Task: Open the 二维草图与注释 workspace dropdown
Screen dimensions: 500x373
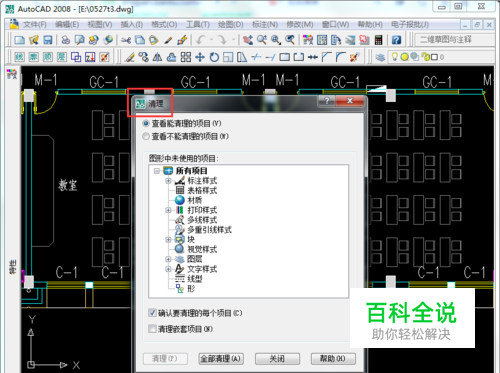Action: click(455, 40)
